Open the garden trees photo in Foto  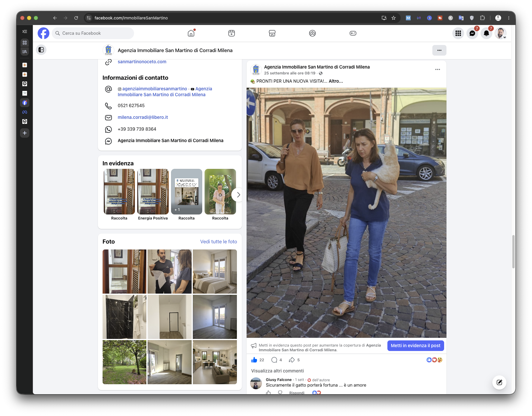pos(124,362)
